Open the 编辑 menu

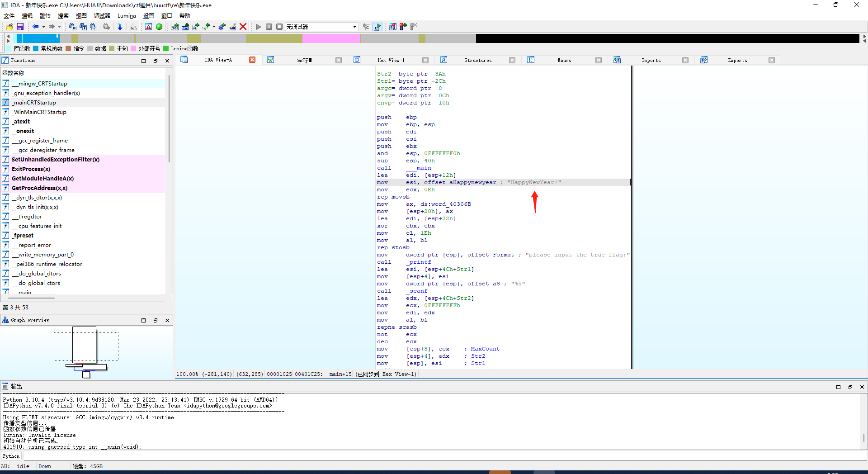(27, 15)
